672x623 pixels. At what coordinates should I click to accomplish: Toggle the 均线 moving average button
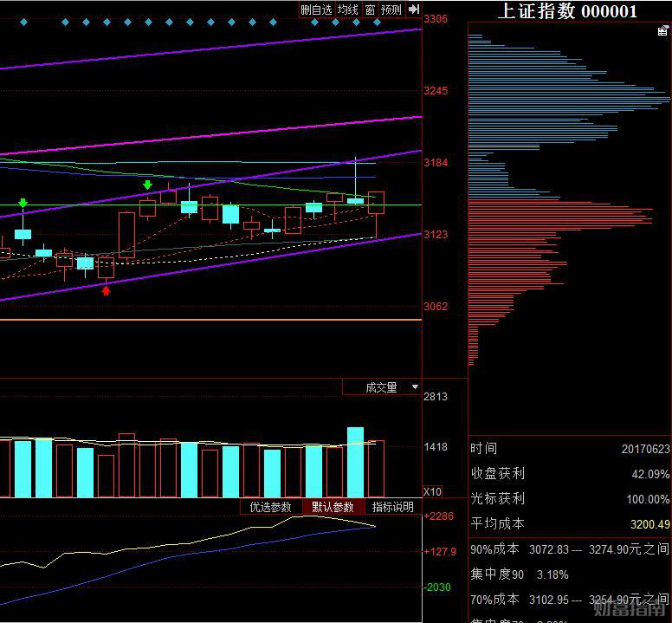[x=347, y=10]
